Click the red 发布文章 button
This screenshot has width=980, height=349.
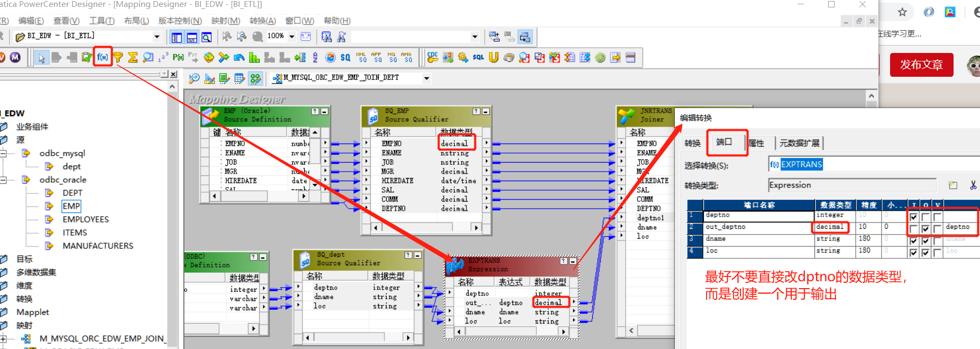(x=921, y=65)
